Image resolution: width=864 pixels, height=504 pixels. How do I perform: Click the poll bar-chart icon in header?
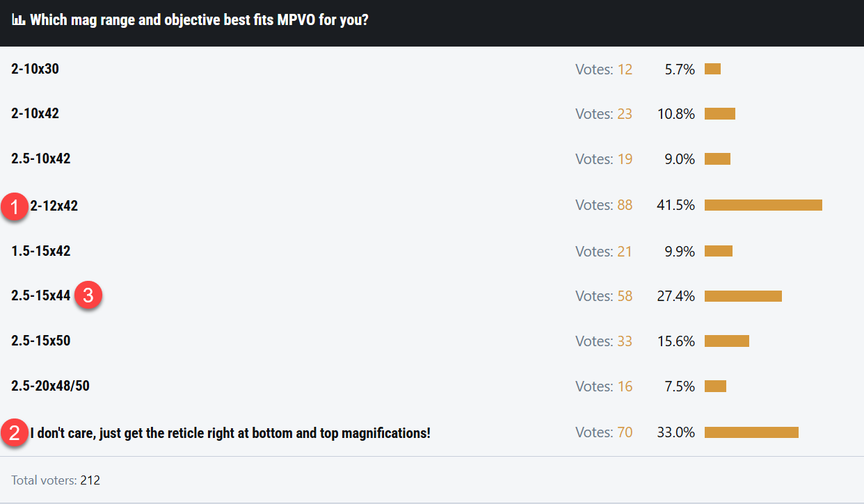[x=19, y=20]
